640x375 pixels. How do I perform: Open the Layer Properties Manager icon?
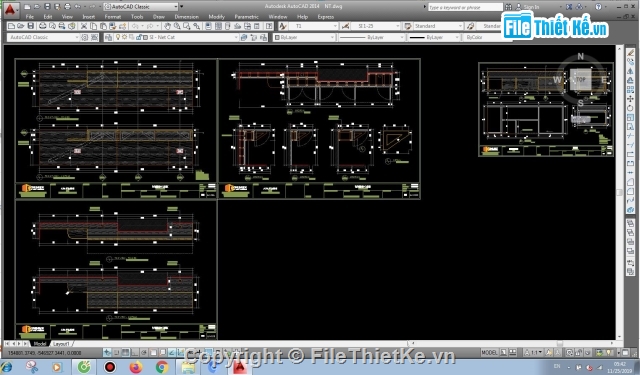[108, 37]
